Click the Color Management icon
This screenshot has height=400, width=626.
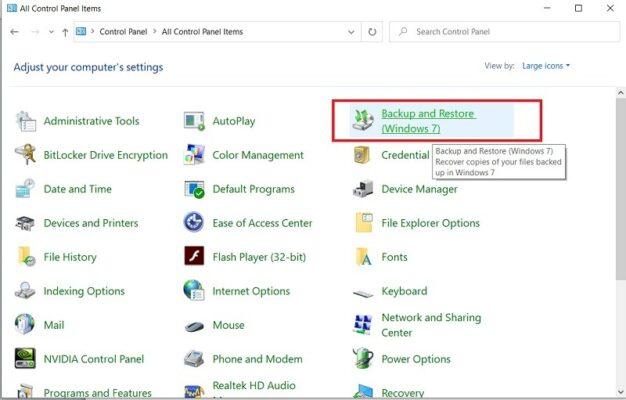[194, 155]
